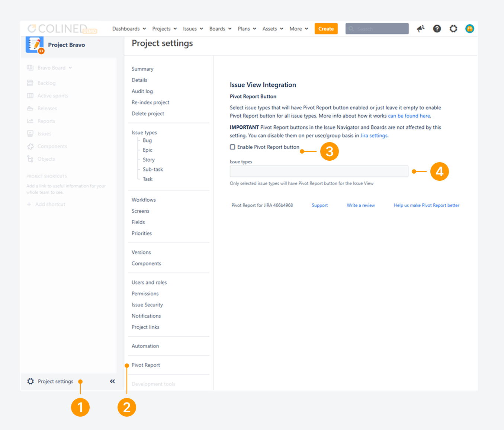This screenshot has width=504, height=430.
Task: Open the Workflows settings page
Action: [144, 200]
